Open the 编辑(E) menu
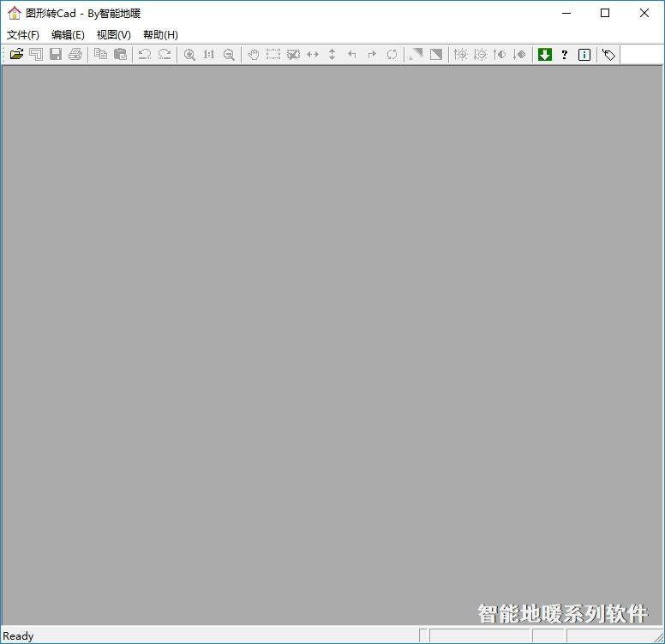665x644 pixels. point(68,35)
